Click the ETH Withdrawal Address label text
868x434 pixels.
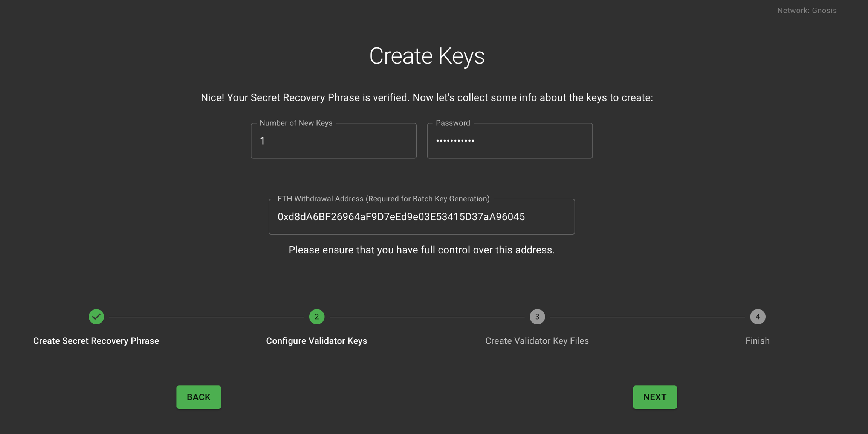coord(383,199)
